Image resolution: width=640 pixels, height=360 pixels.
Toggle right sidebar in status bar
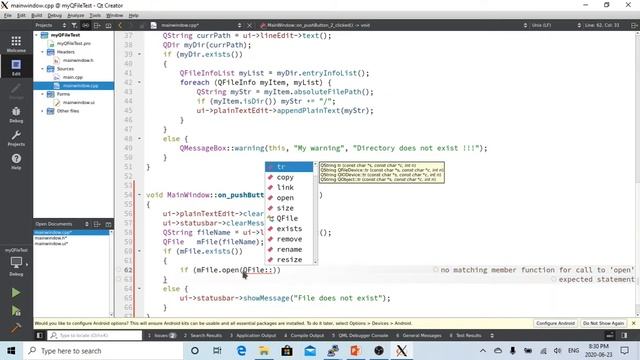(624, 336)
